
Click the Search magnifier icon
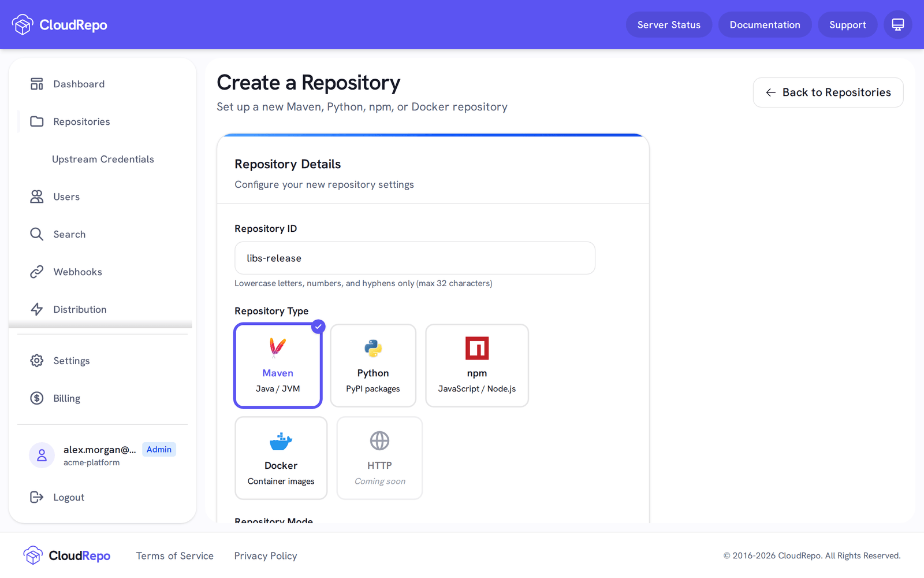[37, 234]
